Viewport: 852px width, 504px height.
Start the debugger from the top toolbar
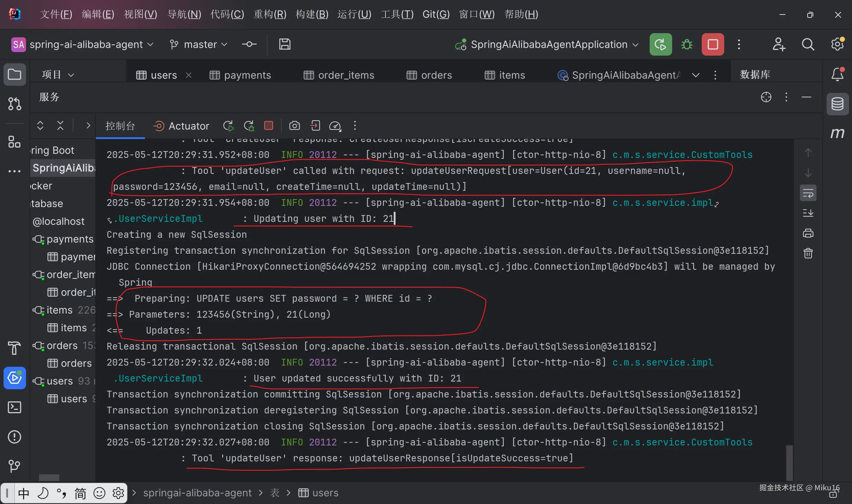click(x=687, y=44)
